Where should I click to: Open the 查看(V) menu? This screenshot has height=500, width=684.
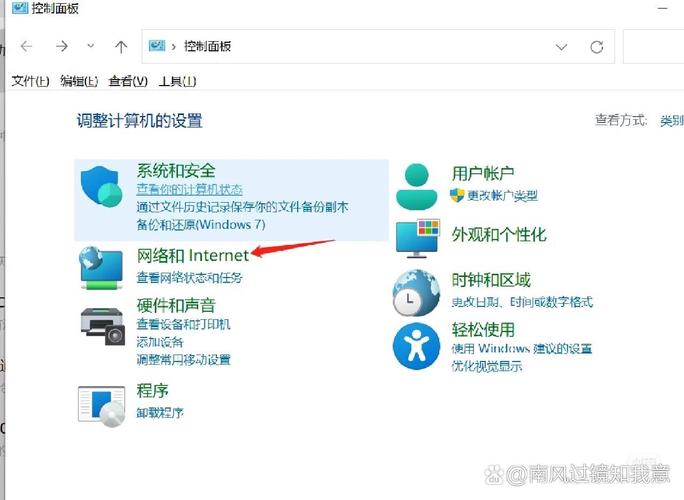pyautogui.click(x=128, y=81)
